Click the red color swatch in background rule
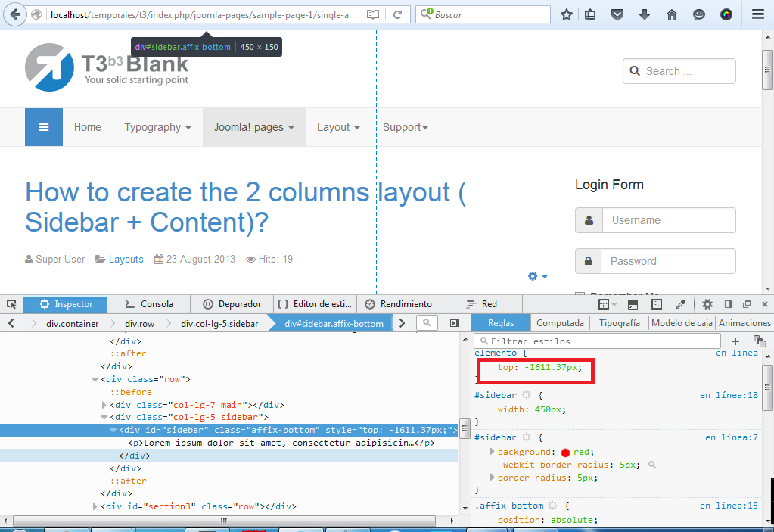The height and width of the screenshot is (532, 774). [565, 453]
